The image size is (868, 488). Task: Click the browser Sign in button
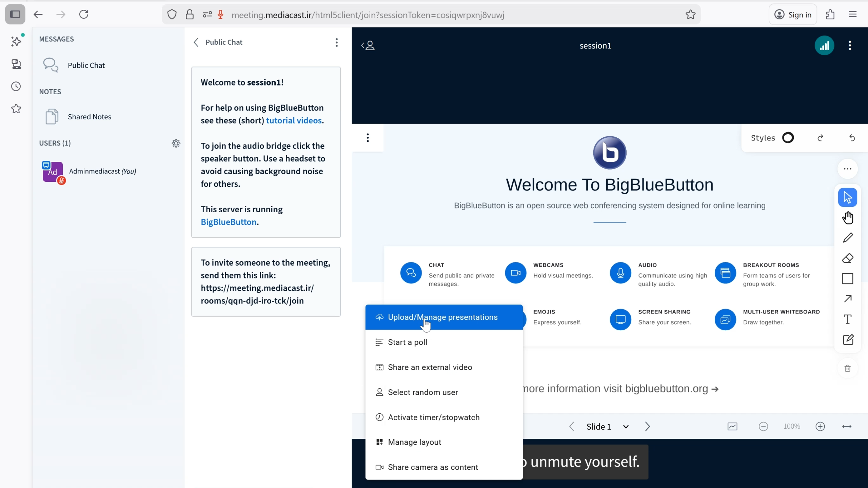793,15
